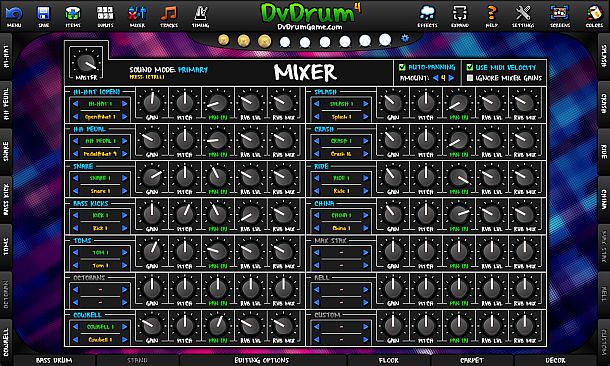Click the Cowbell gain knob
The height and width of the screenshot is (366, 610).
[152, 325]
